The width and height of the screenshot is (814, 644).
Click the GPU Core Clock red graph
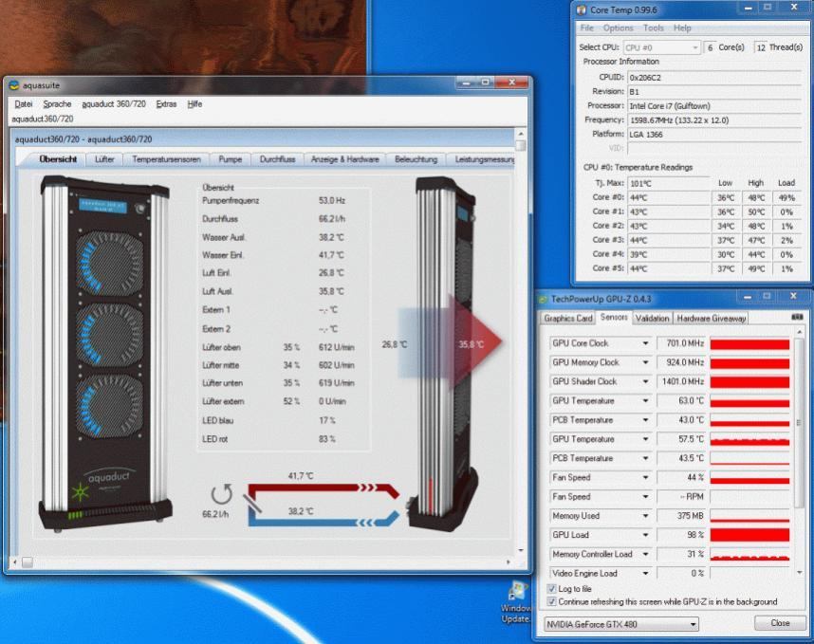(x=749, y=343)
